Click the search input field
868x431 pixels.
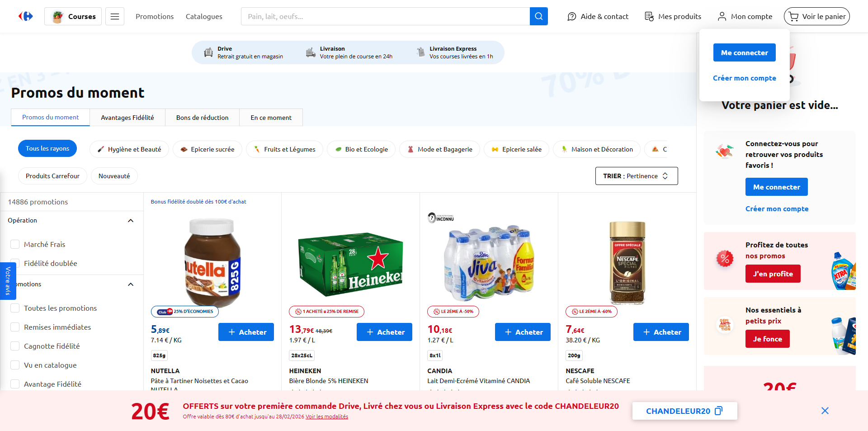pyautogui.click(x=385, y=16)
